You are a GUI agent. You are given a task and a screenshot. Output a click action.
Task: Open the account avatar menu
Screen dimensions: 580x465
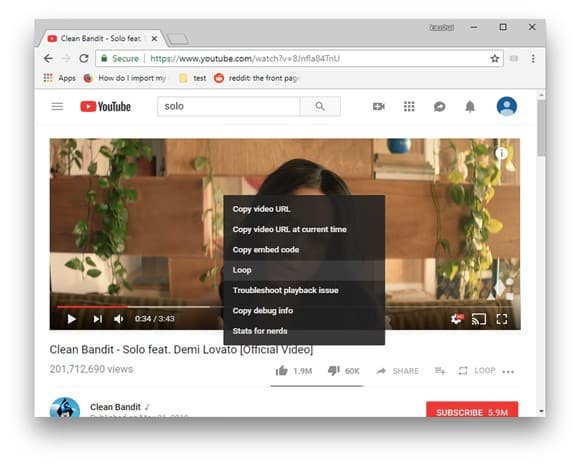click(506, 107)
